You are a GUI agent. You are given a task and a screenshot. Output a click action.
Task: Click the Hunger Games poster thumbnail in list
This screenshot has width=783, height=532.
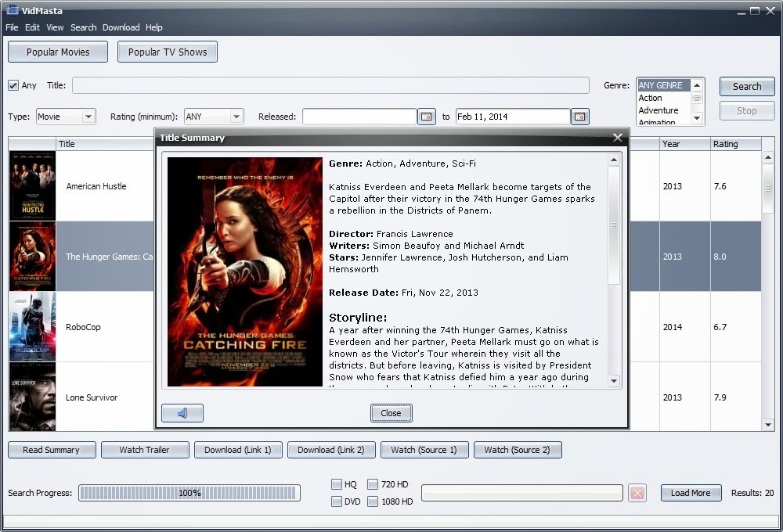[x=32, y=257]
